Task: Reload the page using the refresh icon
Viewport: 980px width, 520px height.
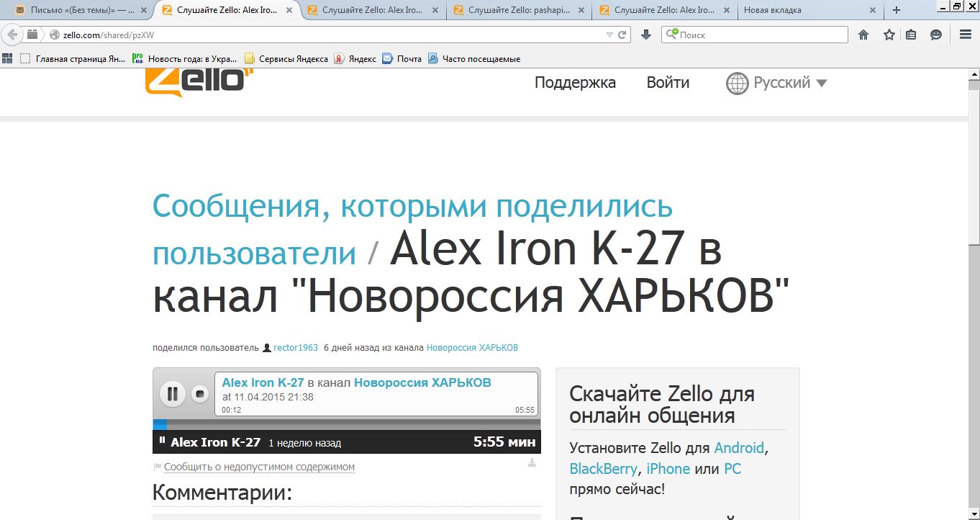Action: tap(622, 35)
